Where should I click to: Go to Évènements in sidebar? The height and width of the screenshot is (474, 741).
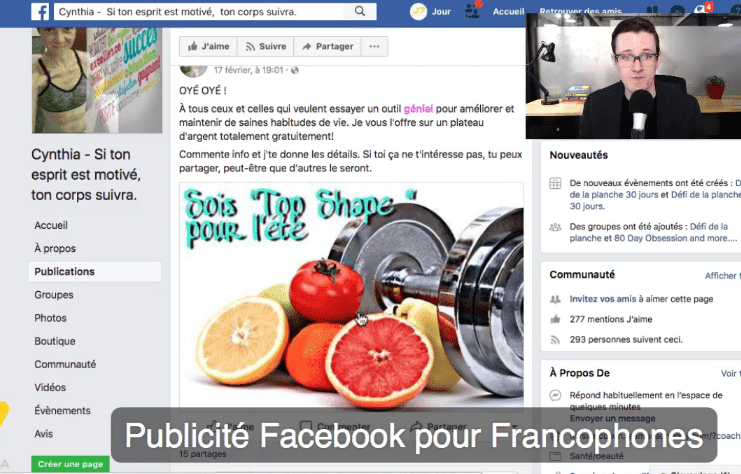click(62, 411)
